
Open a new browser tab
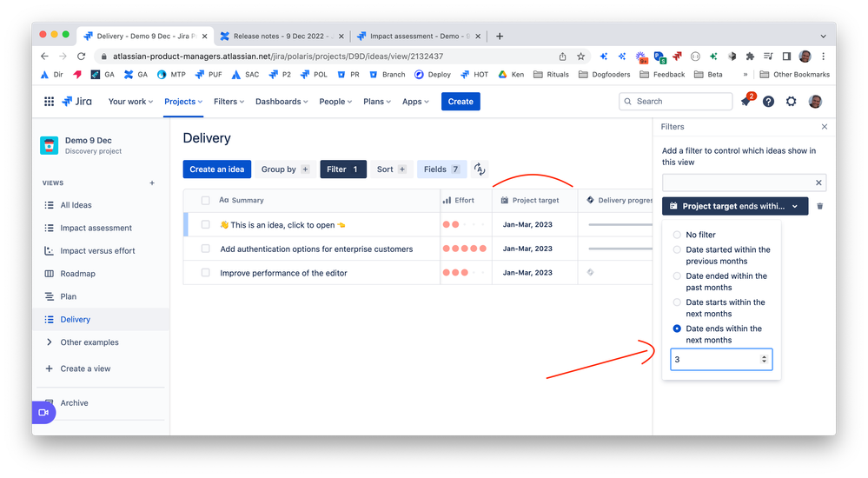(x=500, y=36)
